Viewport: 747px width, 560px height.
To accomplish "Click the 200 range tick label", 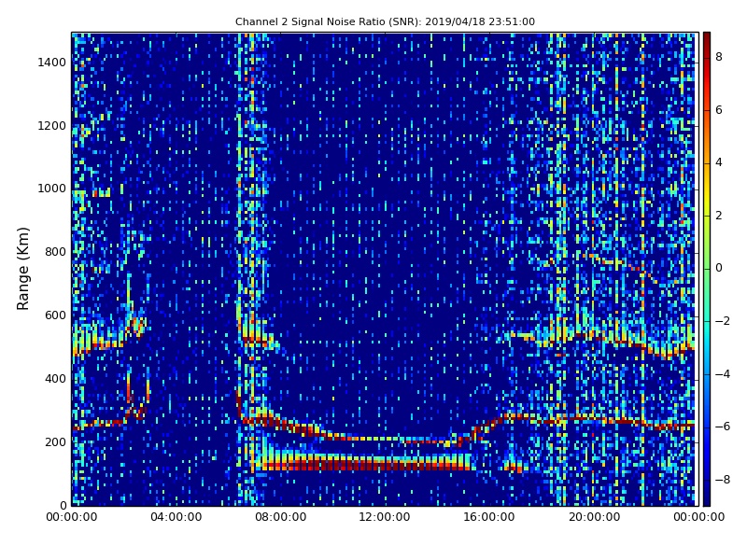I will point(55,441).
